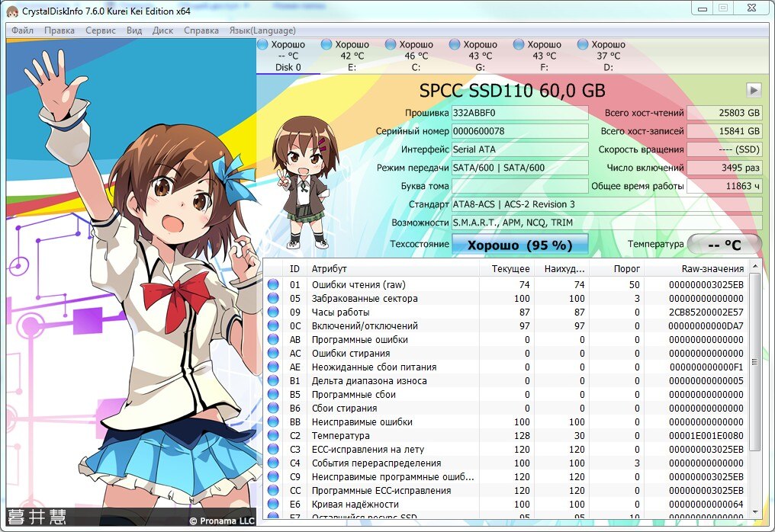This screenshot has height=532, width=775.
Task: Click the serial number field 0000600078
Action: click(520, 131)
